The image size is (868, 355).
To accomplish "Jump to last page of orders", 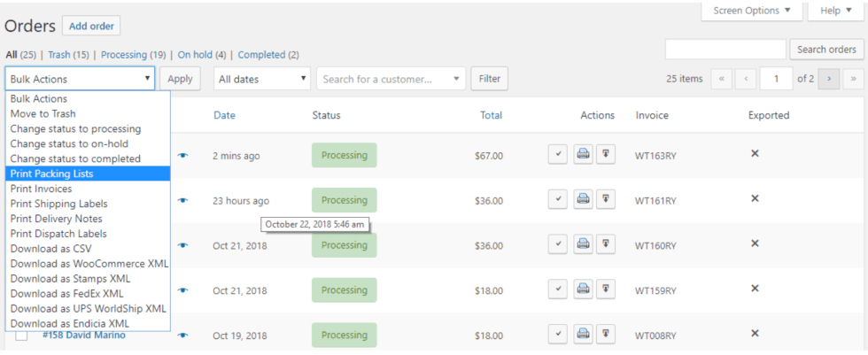I will tap(853, 79).
